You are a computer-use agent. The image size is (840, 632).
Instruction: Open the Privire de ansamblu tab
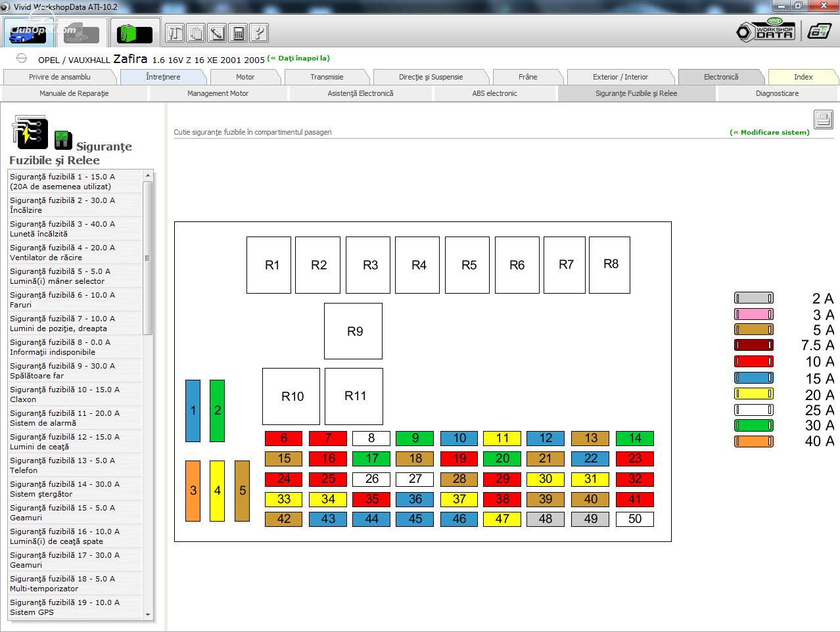[x=60, y=77]
